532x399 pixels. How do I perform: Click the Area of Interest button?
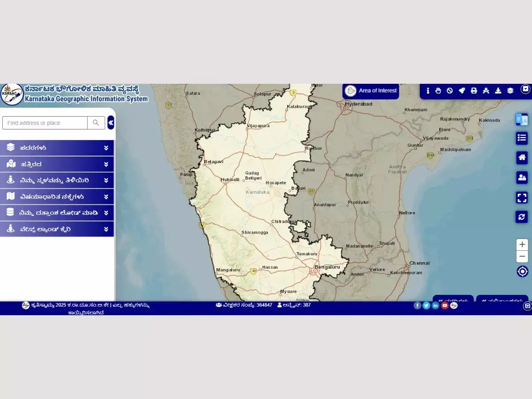point(371,91)
